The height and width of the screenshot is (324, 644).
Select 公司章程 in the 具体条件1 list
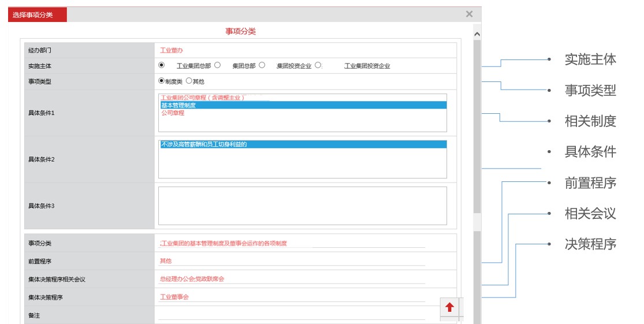click(173, 113)
